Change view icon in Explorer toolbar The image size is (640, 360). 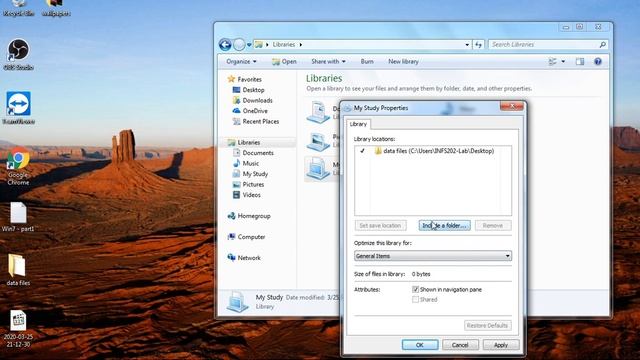pos(553,62)
